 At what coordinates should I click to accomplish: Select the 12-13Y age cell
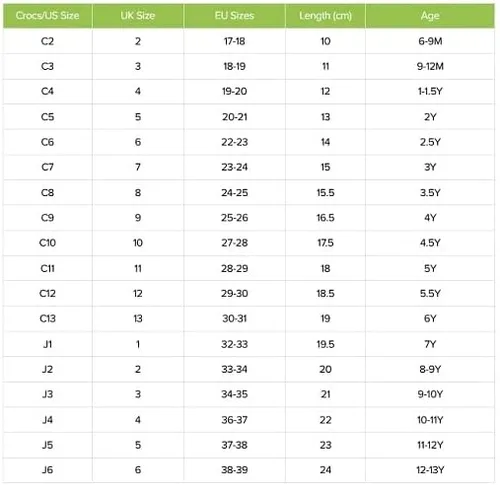click(430, 470)
